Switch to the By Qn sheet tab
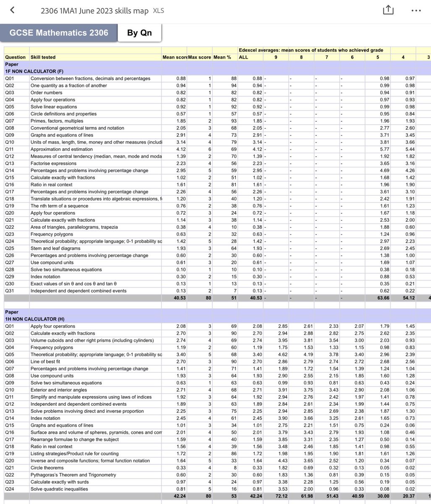 (139, 33)
